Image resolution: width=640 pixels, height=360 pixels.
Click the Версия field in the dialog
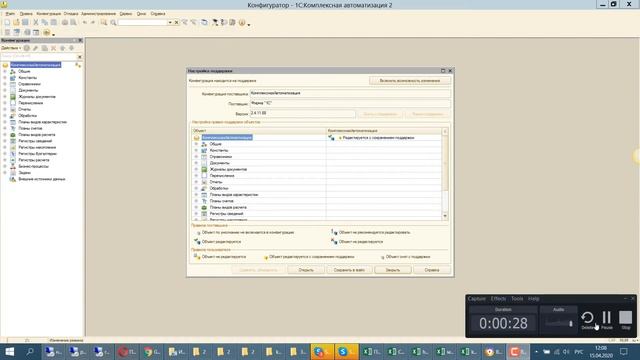(302, 113)
